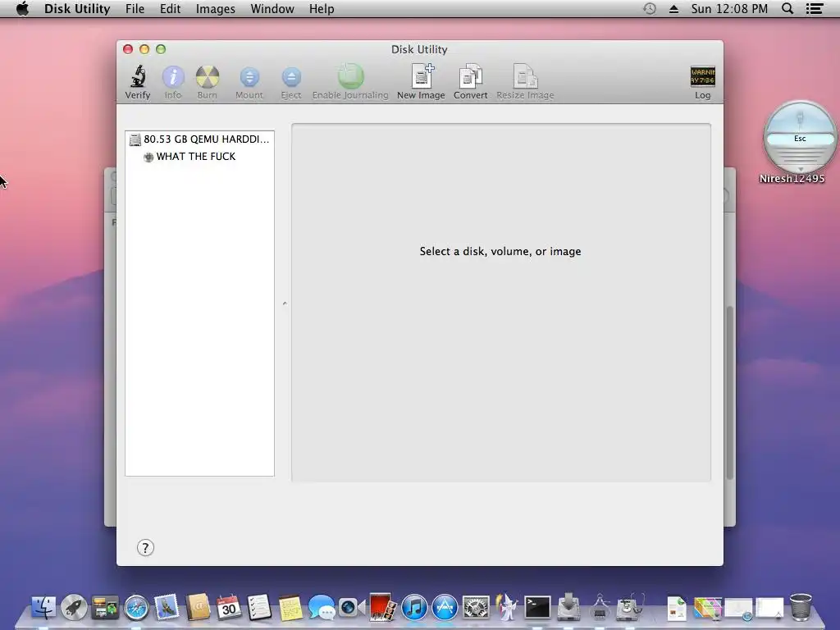
Task: Click the Enable Journaling toolbar icon
Action: click(350, 82)
